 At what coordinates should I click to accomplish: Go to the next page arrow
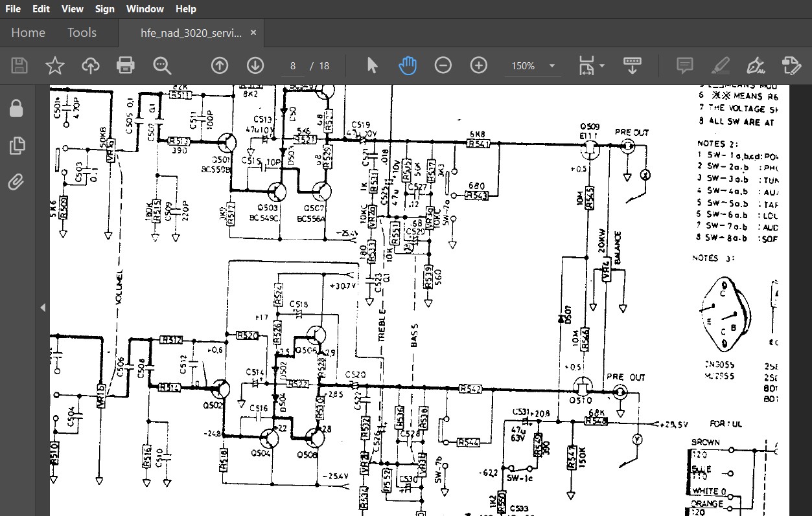click(255, 65)
